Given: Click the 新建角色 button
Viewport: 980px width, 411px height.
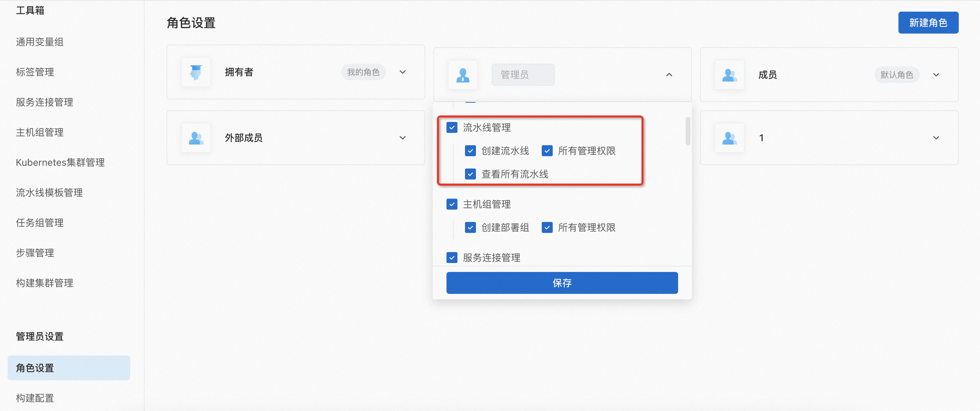Looking at the screenshot, I should (x=928, y=22).
